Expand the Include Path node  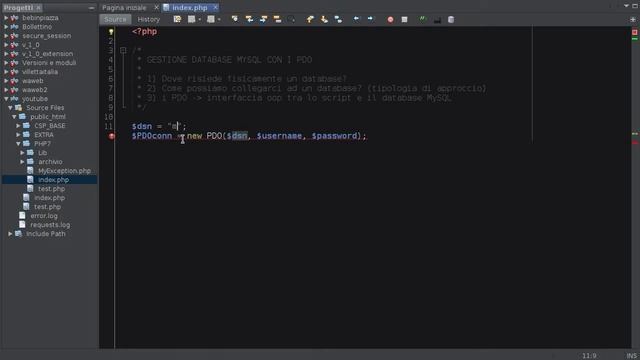click(x=10, y=234)
